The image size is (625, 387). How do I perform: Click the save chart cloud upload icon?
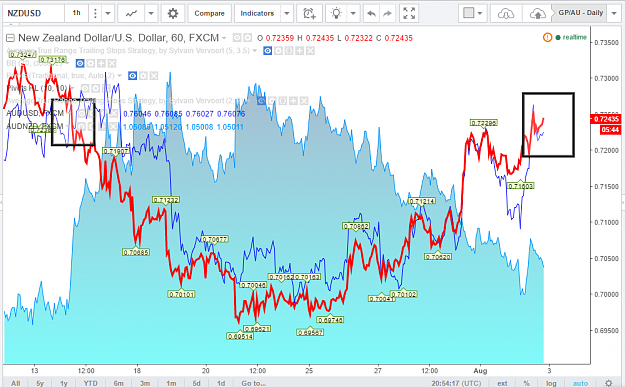(x=538, y=14)
